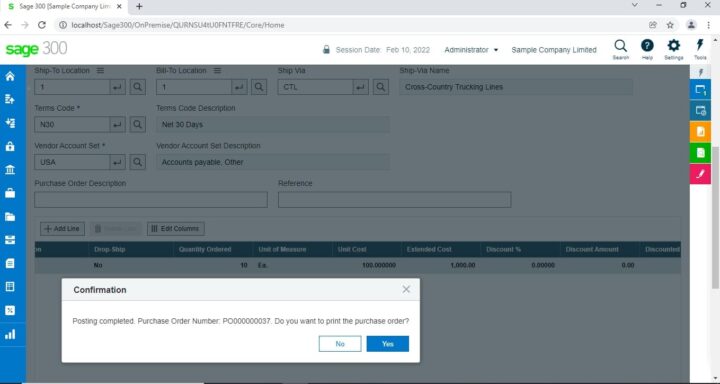Open the browser profile icon

click(691, 25)
